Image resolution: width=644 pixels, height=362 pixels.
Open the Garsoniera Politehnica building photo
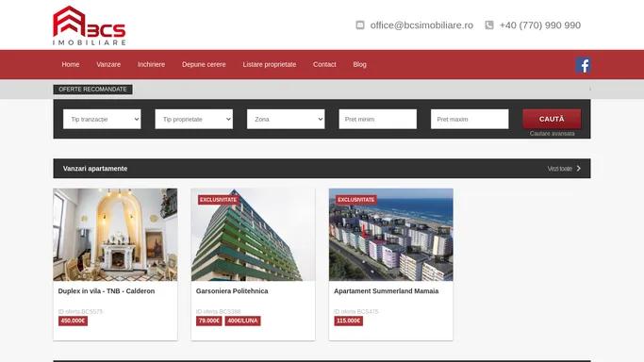coord(254,235)
